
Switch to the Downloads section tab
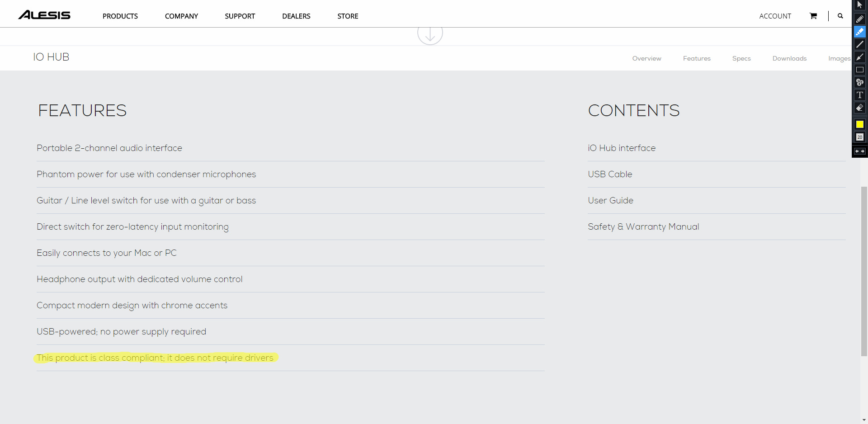(789, 58)
